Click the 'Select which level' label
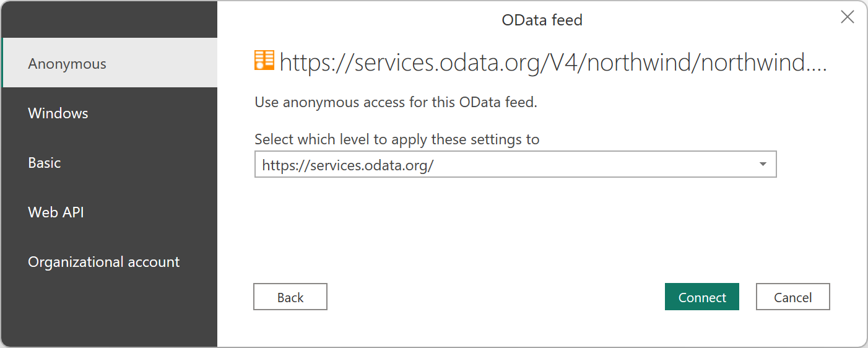868x348 pixels. coord(397,139)
